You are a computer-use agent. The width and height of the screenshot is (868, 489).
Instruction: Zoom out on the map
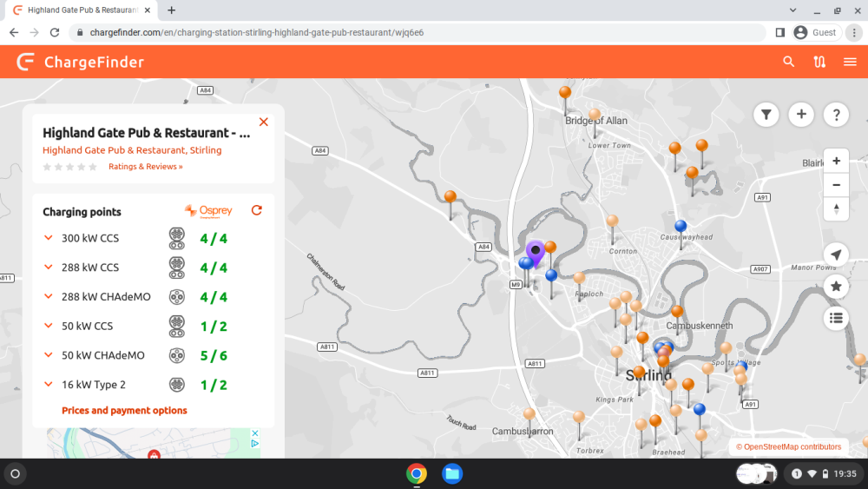coord(836,185)
